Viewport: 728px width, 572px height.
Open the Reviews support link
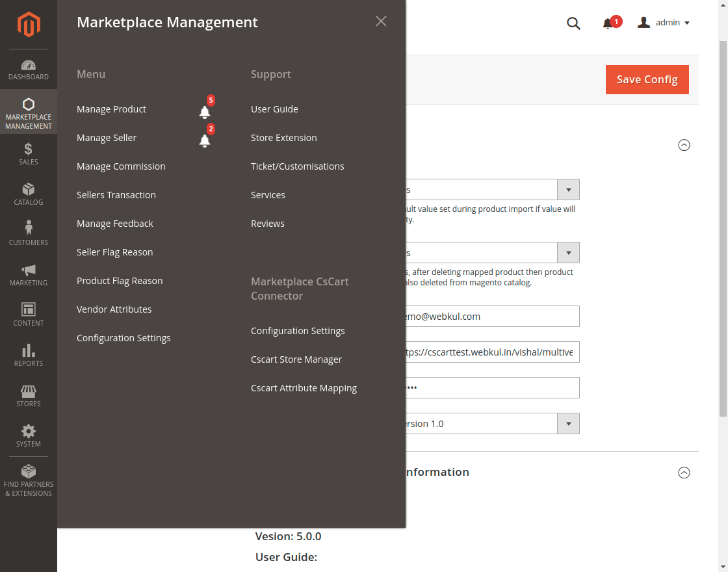coord(267,224)
